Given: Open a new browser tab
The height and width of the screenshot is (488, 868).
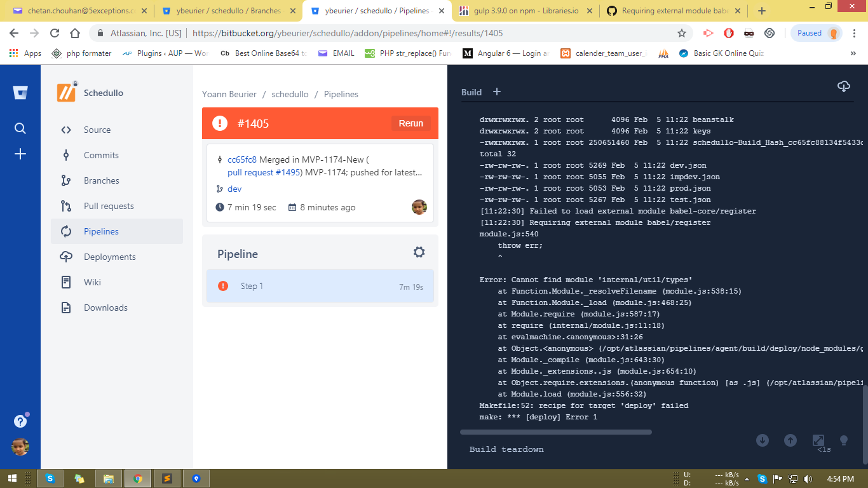Looking at the screenshot, I should click(x=762, y=11).
